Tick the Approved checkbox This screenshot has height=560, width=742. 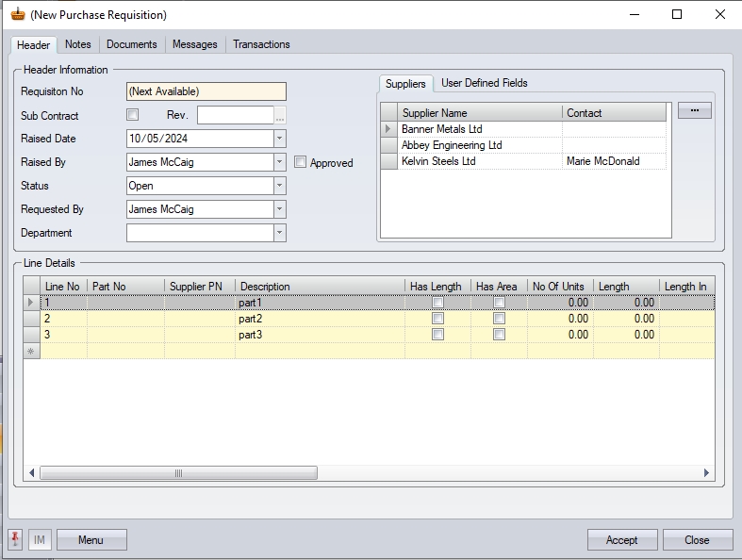pyautogui.click(x=300, y=162)
